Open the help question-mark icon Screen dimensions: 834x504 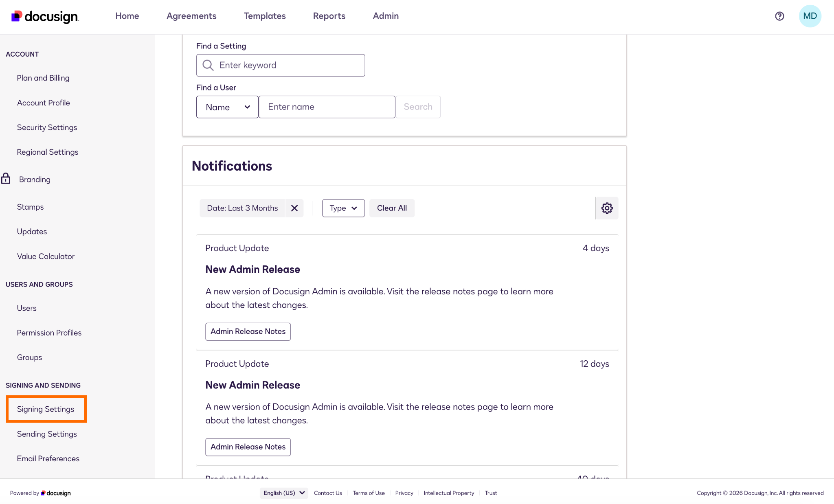click(x=779, y=16)
